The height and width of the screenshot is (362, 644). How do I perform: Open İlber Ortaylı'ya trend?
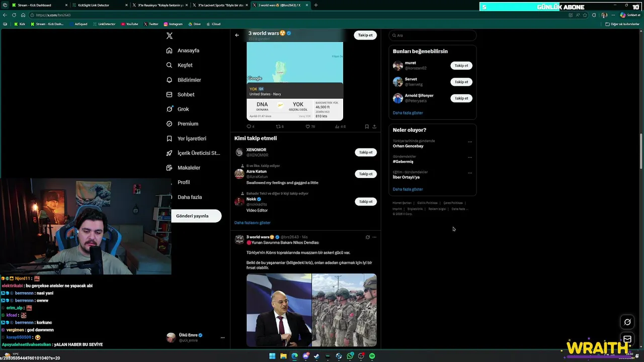pos(406,177)
